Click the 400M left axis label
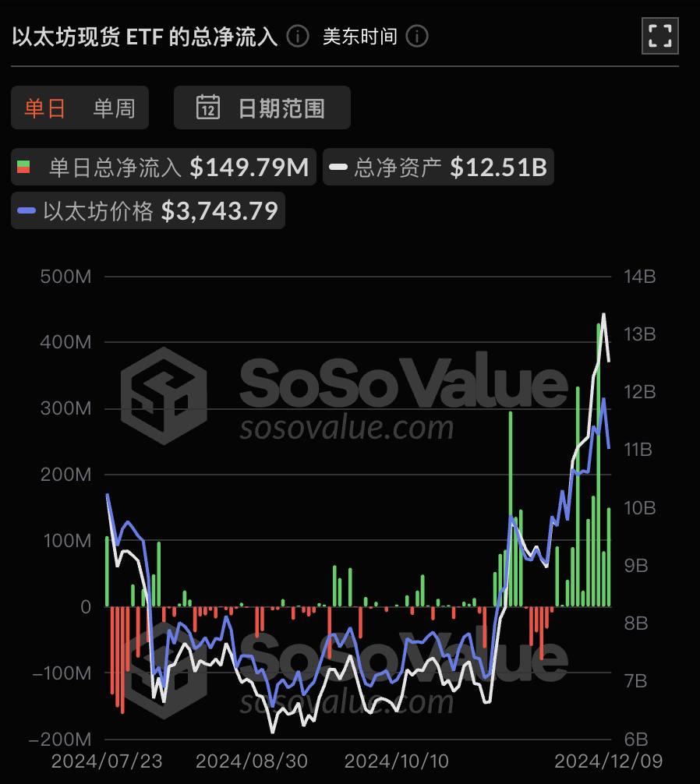 (66, 342)
